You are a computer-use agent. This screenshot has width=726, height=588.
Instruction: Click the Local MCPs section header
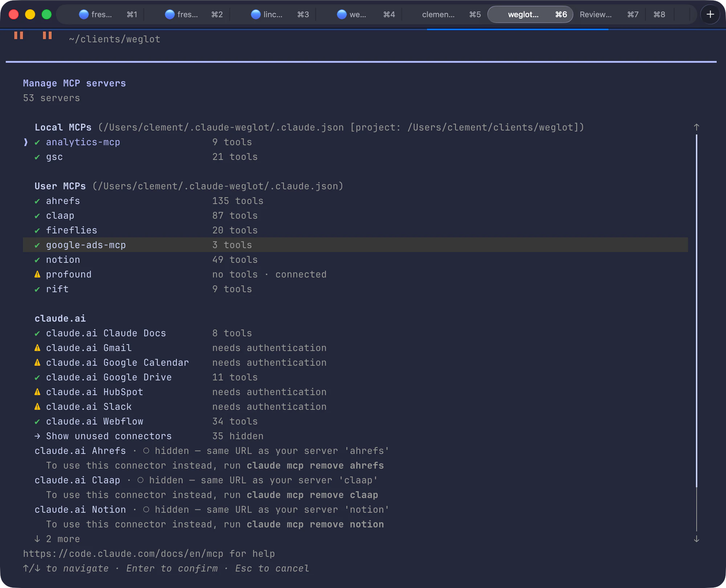pyautogui.click(x=63, y=127)
